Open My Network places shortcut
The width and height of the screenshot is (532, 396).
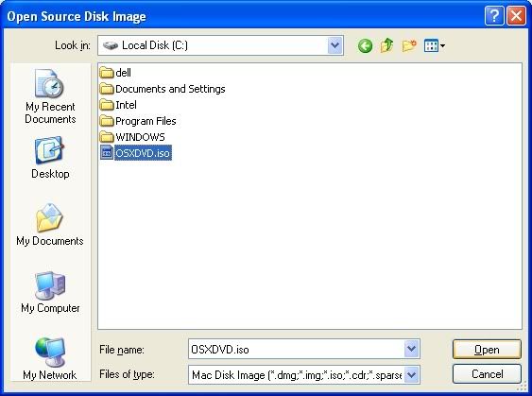click(50, 359)
